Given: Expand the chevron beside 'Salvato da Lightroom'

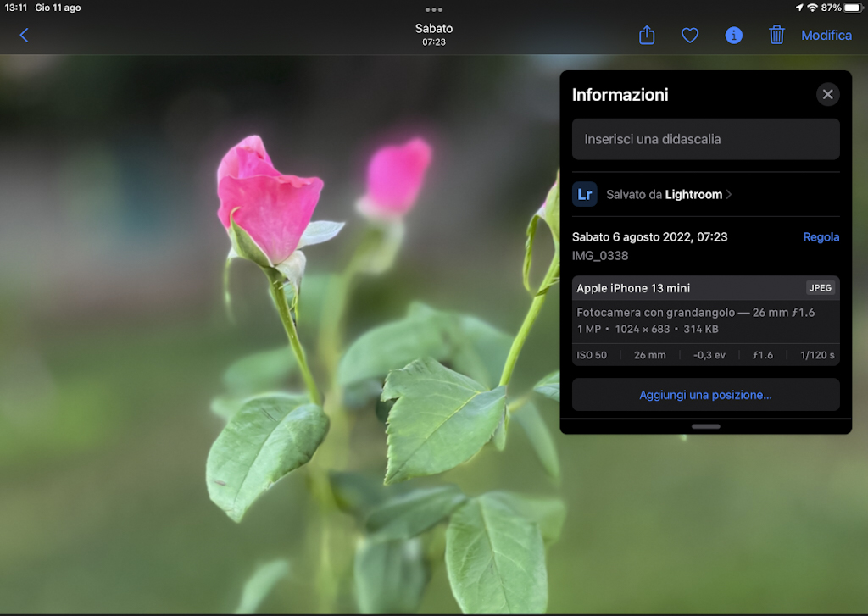Looking at the screenshot, I should coord(729,195).
